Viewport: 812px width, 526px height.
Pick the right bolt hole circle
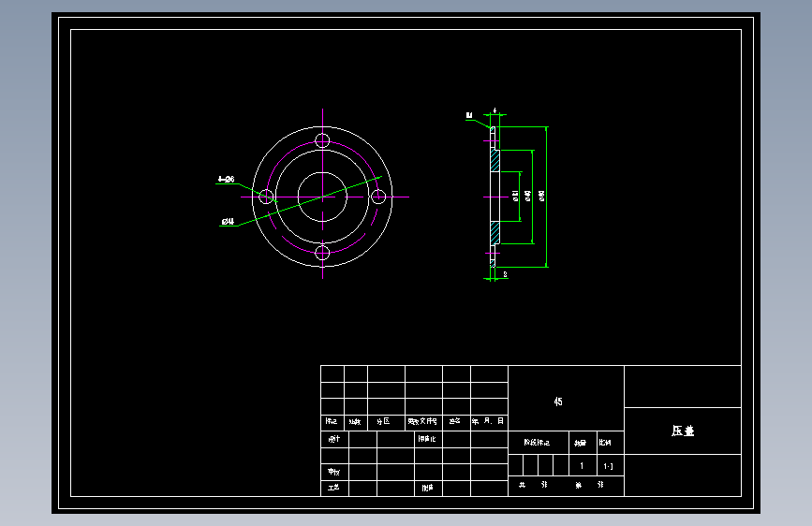coord(378,197)
